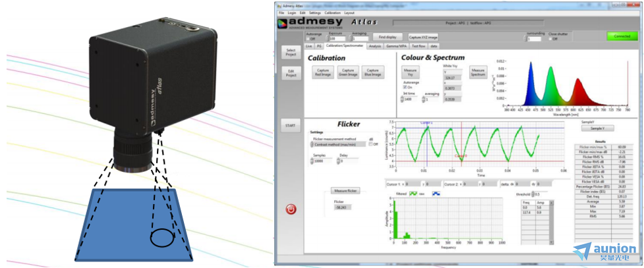Click the Int time value field
The width and height of the screenshot is (644, 268).
(411, 99)
